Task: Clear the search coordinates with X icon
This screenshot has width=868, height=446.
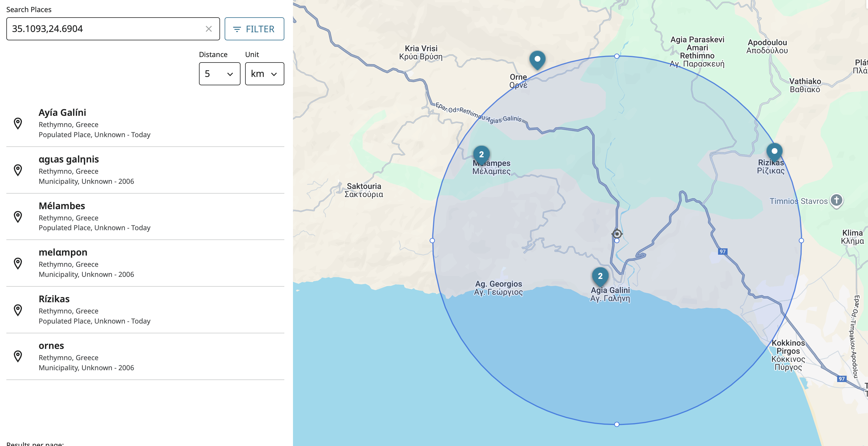Action: click(208, 29)
